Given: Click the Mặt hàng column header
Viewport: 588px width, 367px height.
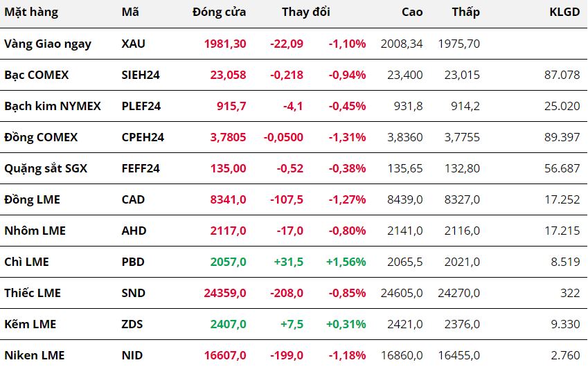Looking at the screenshot, I should (x=31, y=12).
